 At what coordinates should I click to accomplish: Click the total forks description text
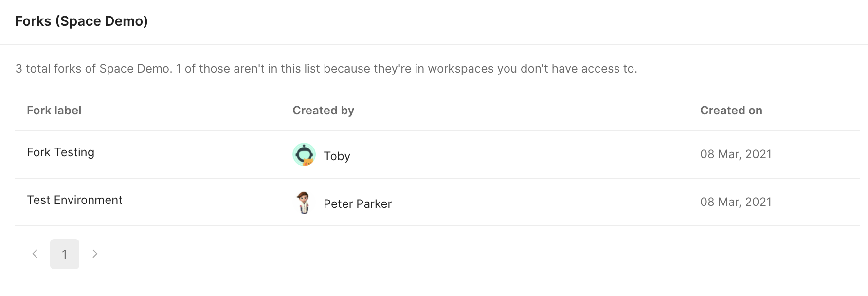click(326, 69)
